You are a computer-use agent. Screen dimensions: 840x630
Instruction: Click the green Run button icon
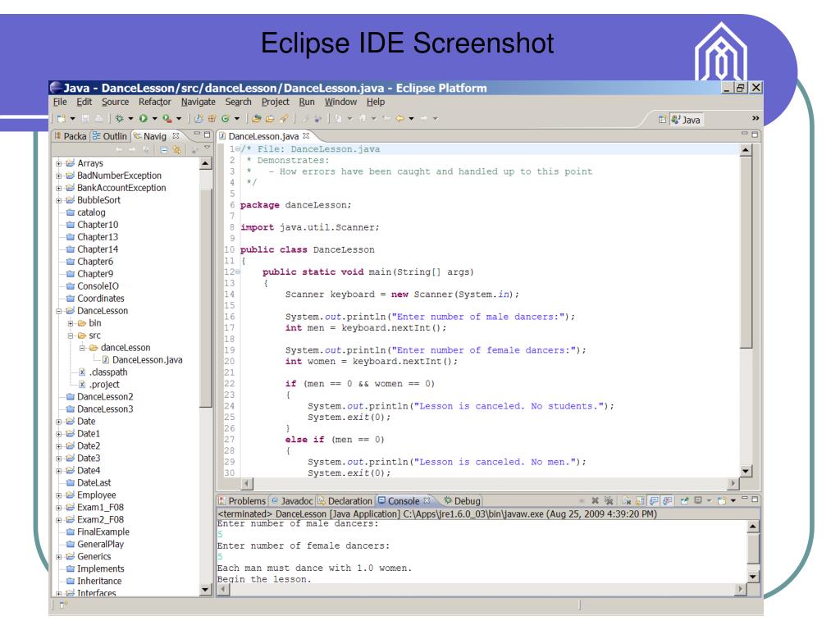coord(143,118)
